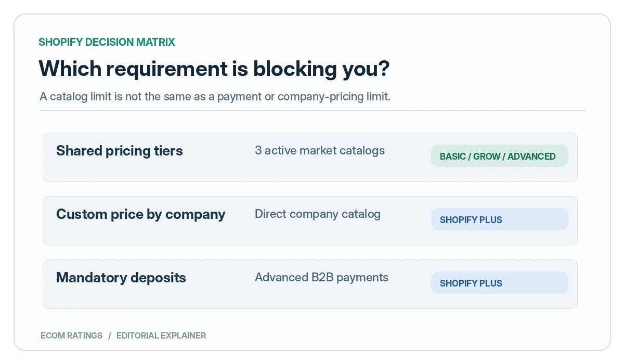This screenshot has height=364, width=624.
Task: Click the subtitle about catalog limit
Action: [x=215, y=97]
